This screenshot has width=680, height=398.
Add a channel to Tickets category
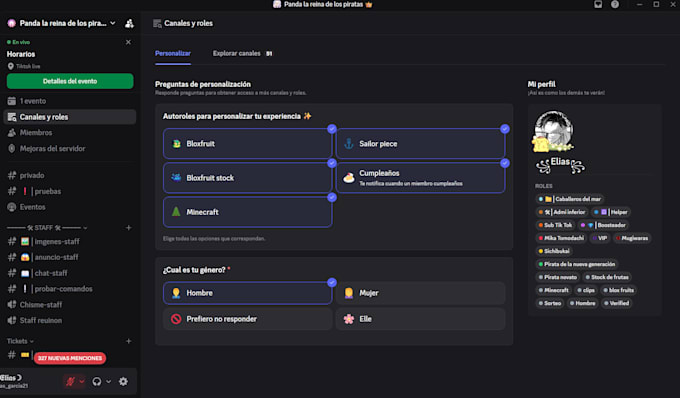[128, 341]
